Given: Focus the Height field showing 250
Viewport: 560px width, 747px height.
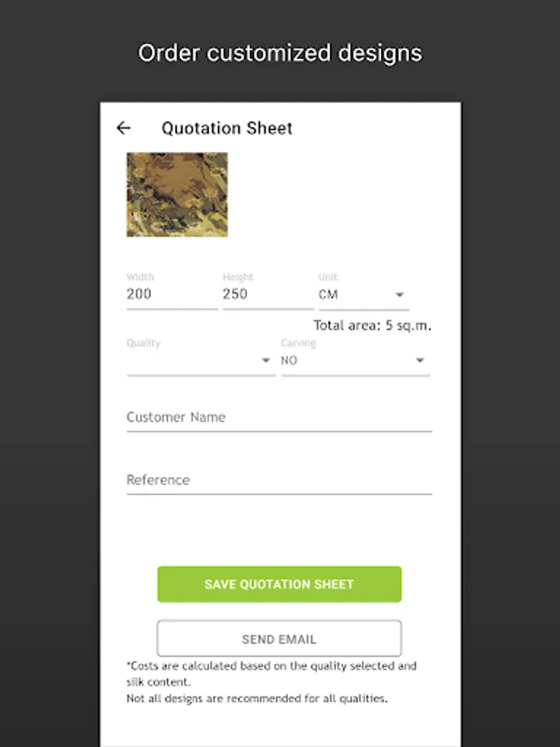Looking at the screenshot, I should (x=267, y=294).
